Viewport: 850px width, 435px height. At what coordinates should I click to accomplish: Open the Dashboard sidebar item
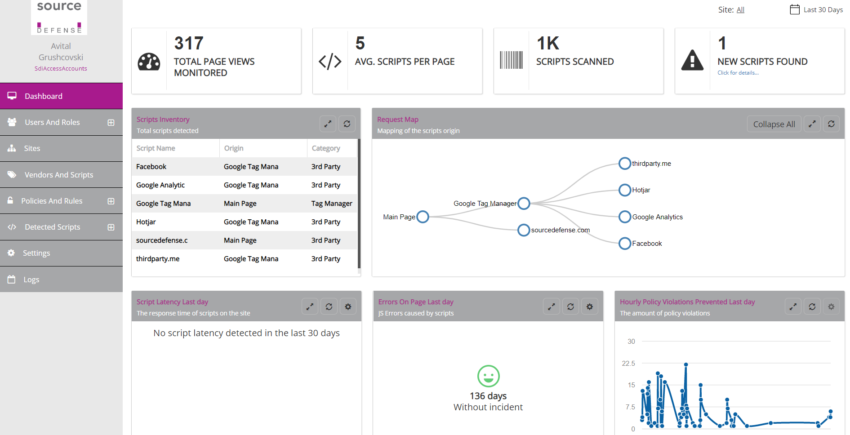coord(61,96)
